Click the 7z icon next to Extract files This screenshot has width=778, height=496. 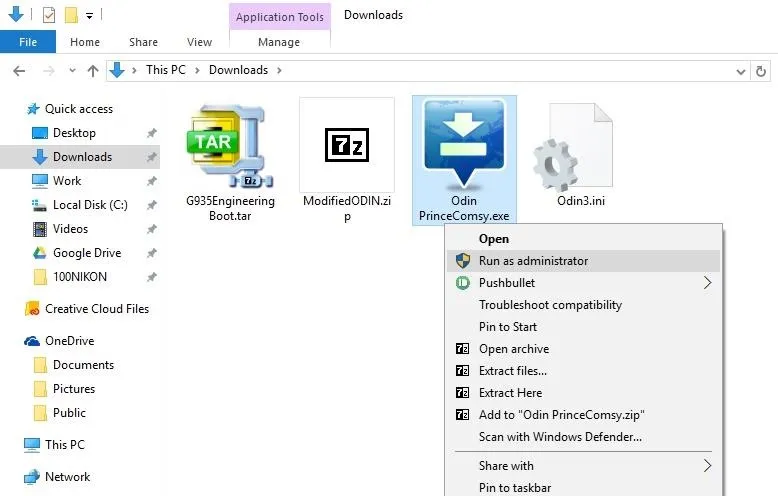pyautogui.click(x=462, y=371)
